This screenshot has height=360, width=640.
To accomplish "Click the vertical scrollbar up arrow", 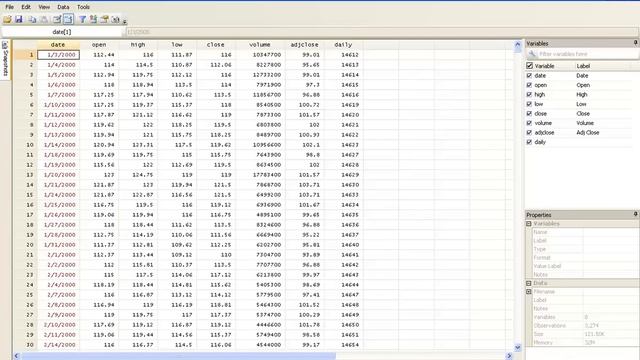I will [x=518, y=44].
